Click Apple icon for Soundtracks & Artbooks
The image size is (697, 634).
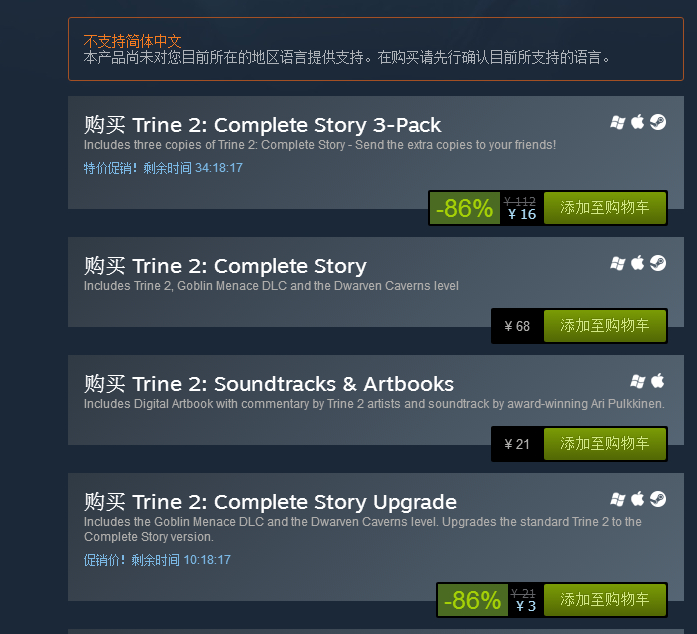[x=658, y=381]
